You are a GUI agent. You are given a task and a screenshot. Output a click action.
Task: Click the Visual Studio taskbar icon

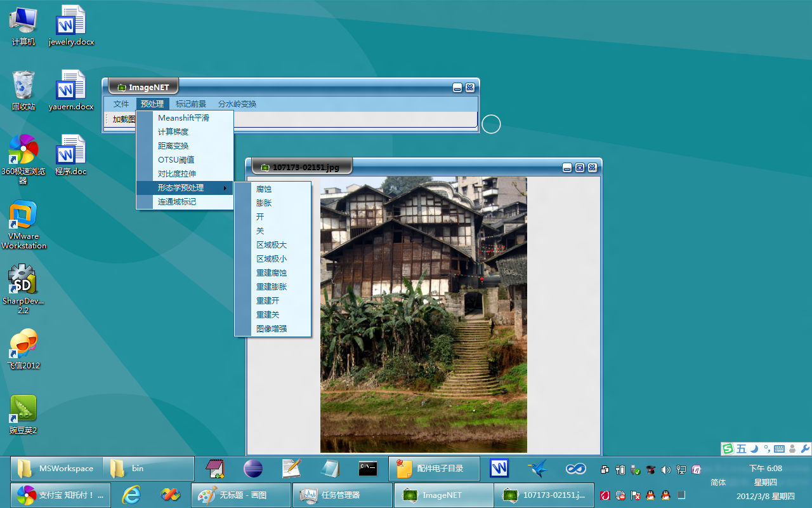169,495
